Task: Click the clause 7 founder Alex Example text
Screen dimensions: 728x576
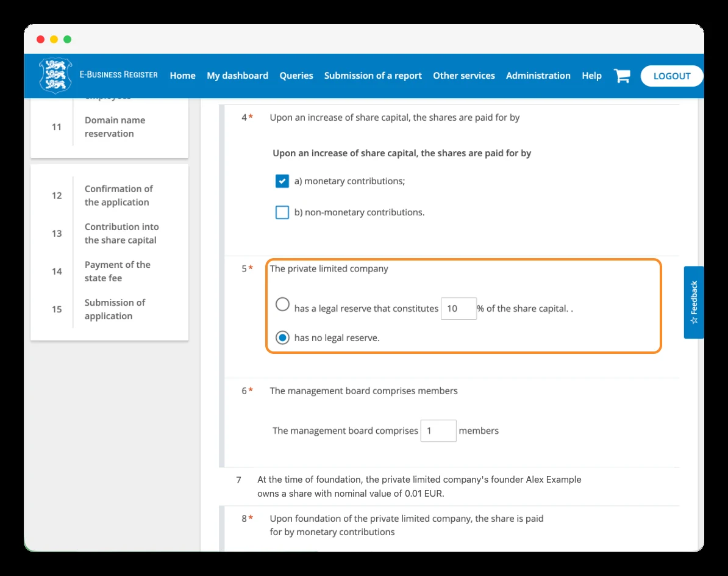Action: tap(419, 486)
